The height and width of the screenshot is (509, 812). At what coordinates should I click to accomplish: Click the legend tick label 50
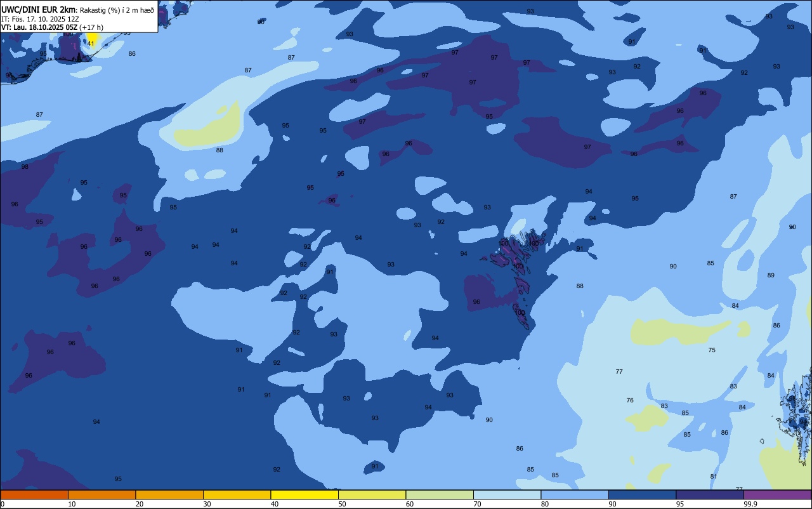(x=343, y=504)
